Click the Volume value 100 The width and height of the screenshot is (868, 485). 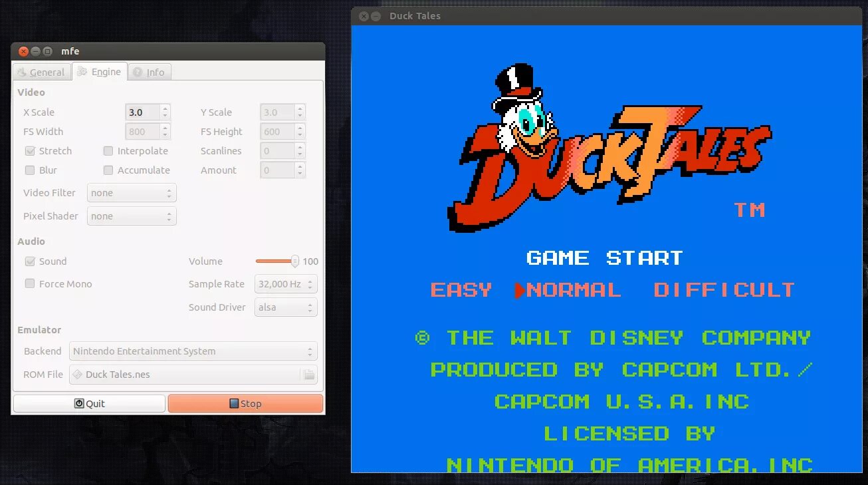[310, 261]
